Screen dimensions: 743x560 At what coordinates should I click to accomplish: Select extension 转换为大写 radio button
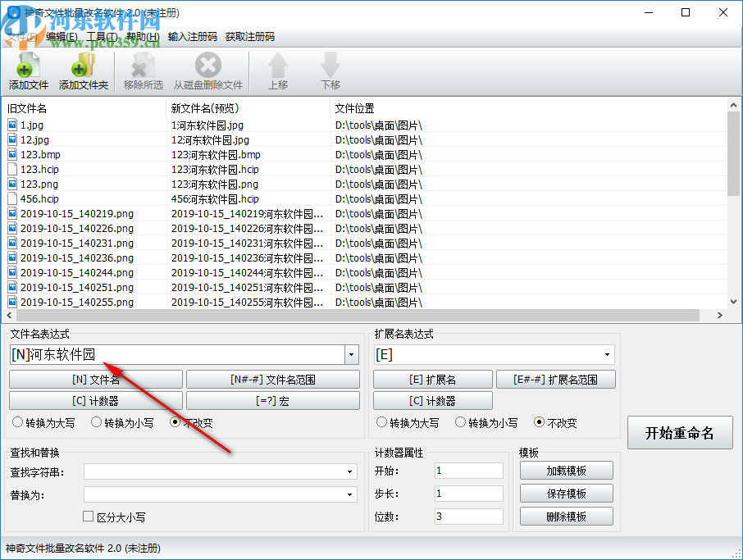point(381,422)
